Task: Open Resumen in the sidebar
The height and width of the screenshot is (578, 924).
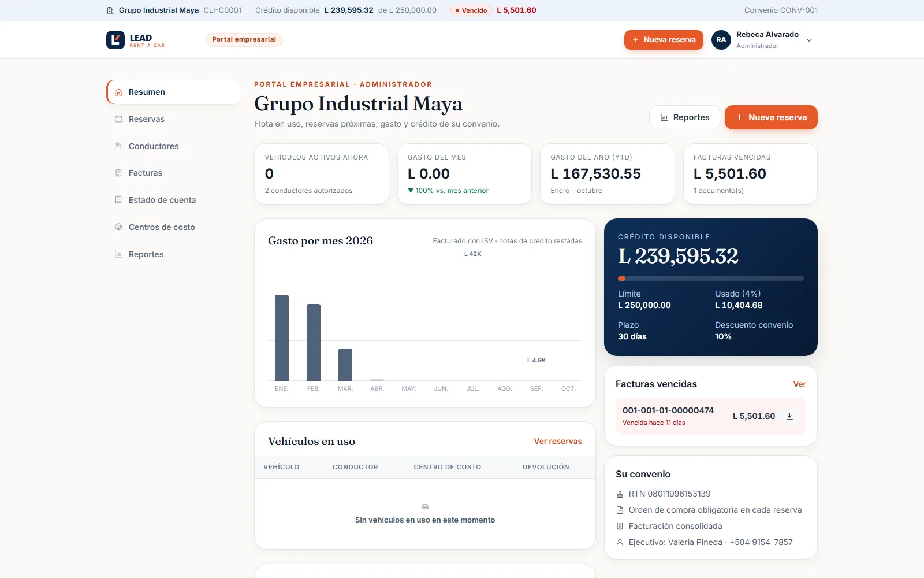Action: coord(173,92)
